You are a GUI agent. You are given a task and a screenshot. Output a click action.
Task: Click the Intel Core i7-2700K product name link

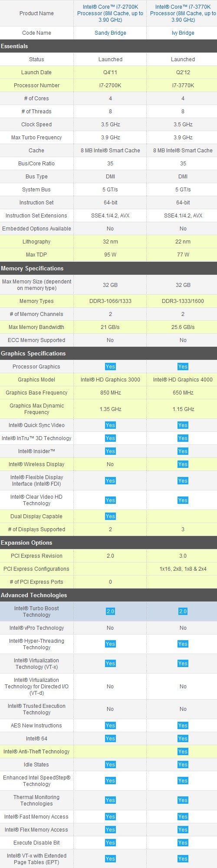tap(110, 13)
